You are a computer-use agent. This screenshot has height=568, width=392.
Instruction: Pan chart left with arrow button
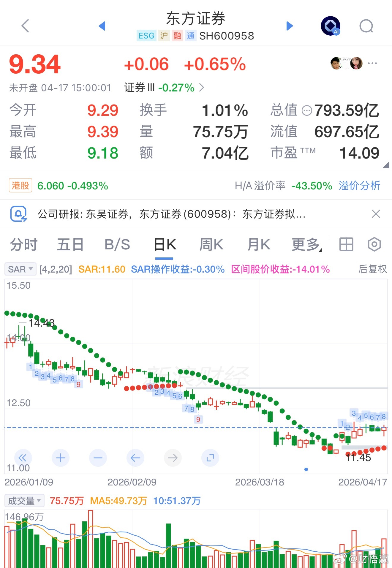(x=135, y=458)
